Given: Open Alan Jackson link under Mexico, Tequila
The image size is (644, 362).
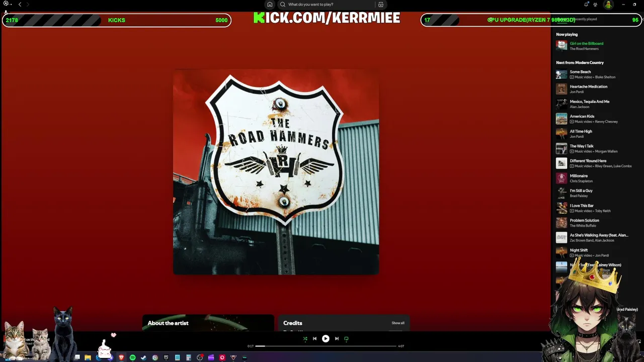Looking at the screenshot, I should tap(580, 107).
